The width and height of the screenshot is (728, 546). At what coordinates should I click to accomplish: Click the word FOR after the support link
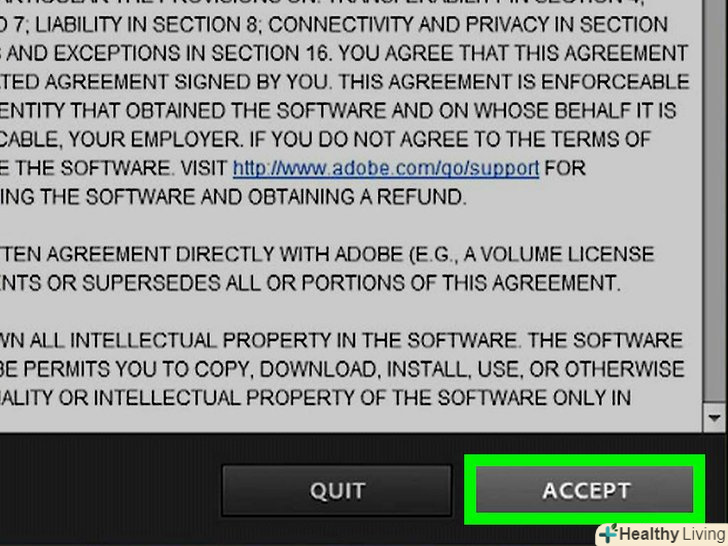(x=565, y=168)
